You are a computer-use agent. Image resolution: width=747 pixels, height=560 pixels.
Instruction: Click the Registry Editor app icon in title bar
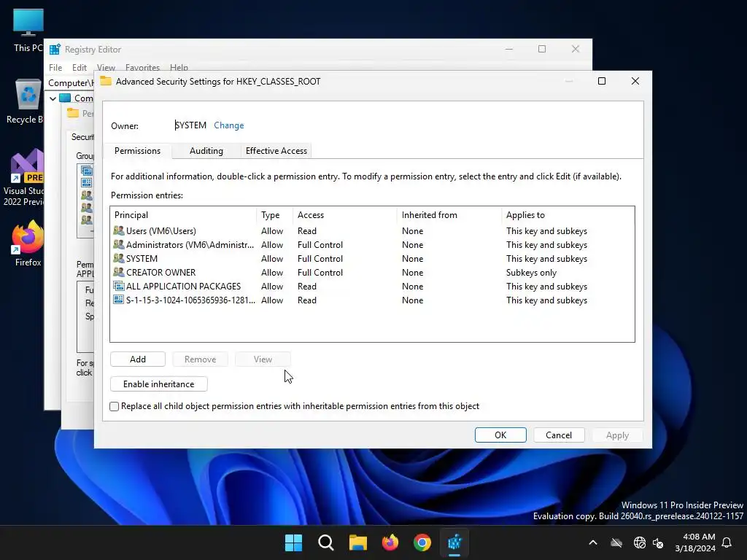pos(55,50)
